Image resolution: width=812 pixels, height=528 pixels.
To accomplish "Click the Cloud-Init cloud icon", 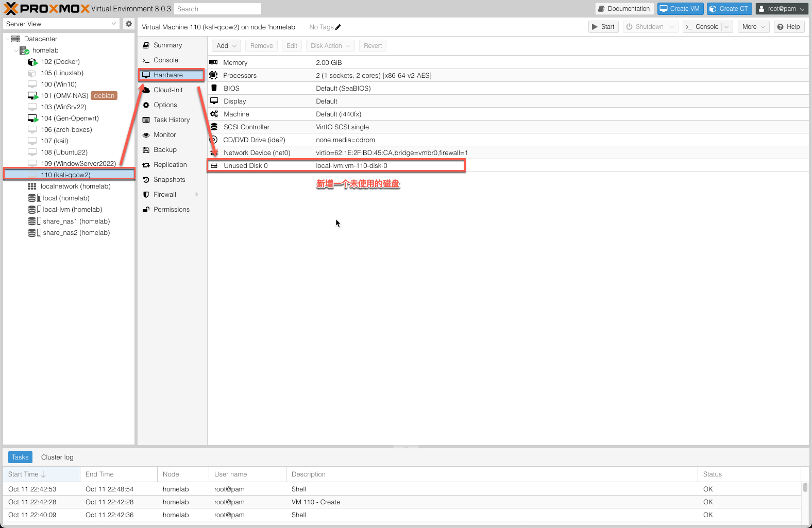I will (146, 90).
